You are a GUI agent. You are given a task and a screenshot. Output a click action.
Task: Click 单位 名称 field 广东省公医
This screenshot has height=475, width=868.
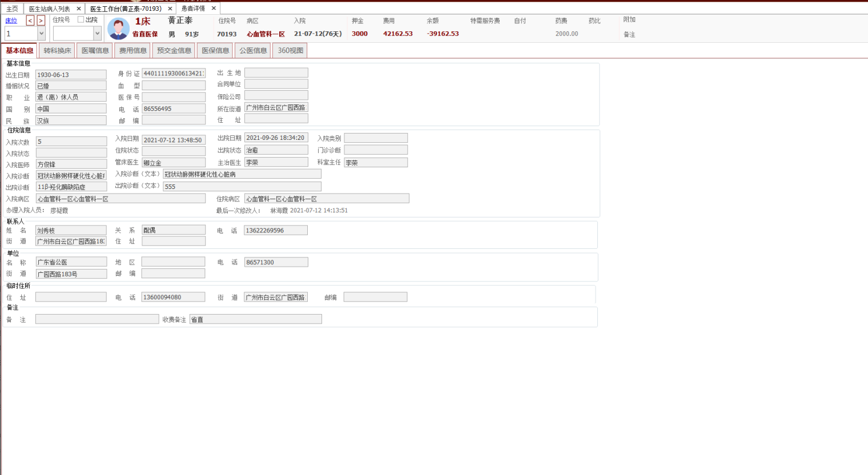tap(71, 262)
